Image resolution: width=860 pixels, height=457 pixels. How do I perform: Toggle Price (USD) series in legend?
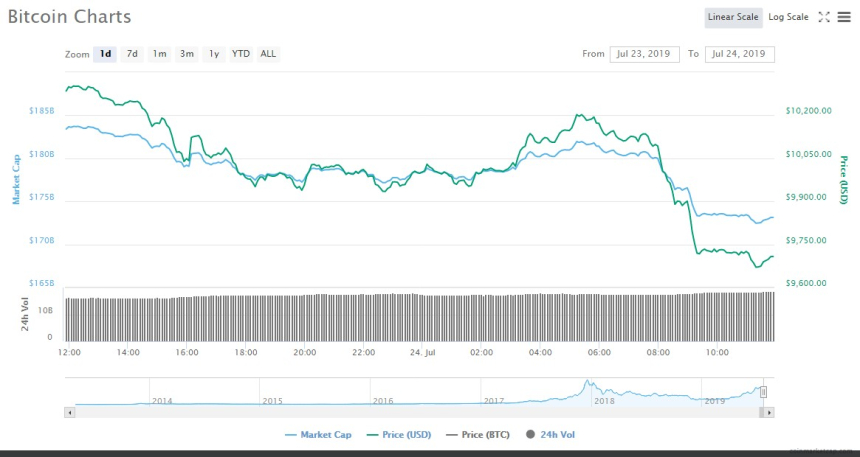(x=402, y=434)
